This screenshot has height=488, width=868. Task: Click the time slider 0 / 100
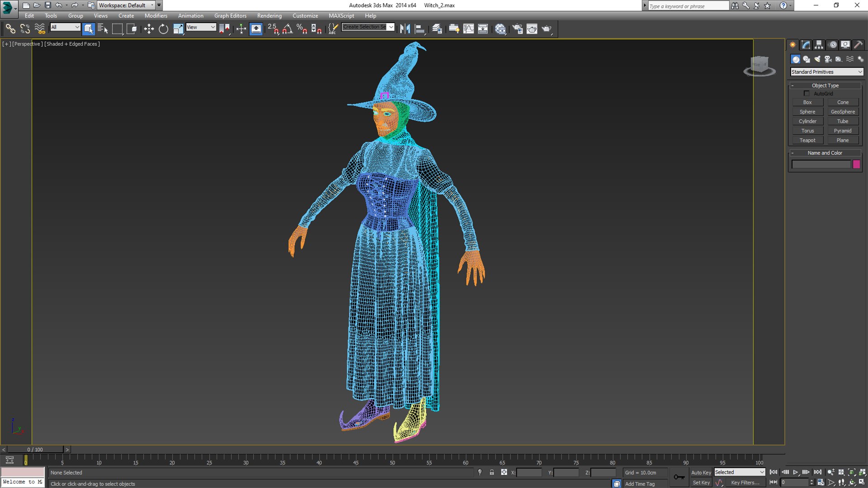(x=35, y=450)
